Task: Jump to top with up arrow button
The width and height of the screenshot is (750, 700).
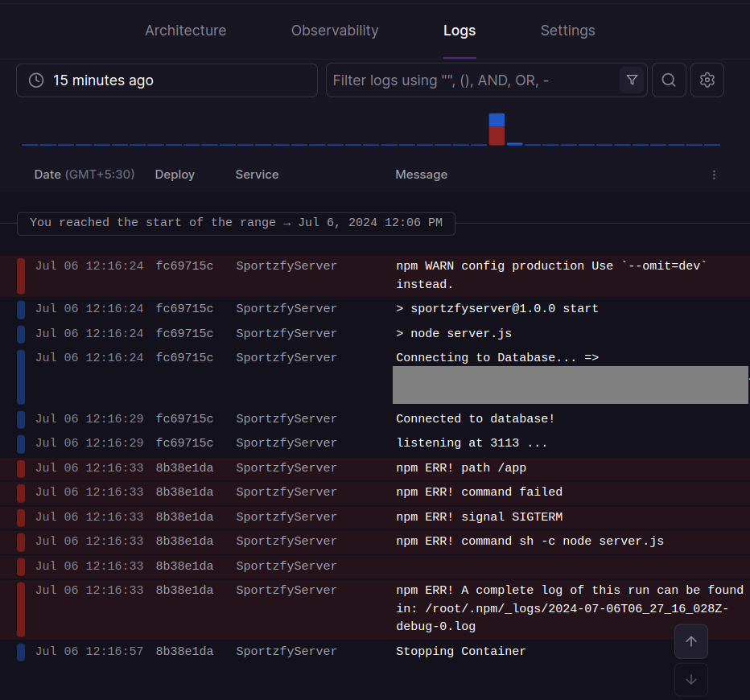Action: point(691,641)
